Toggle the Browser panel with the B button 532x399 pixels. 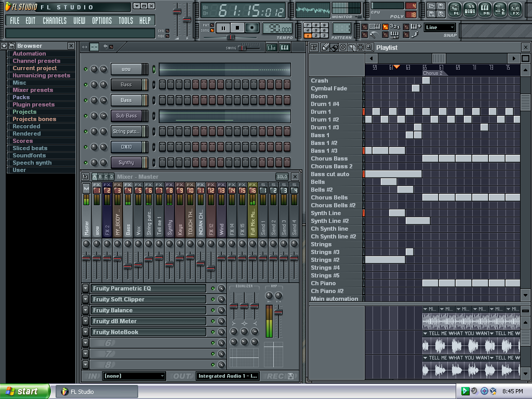tap(501, 9)
